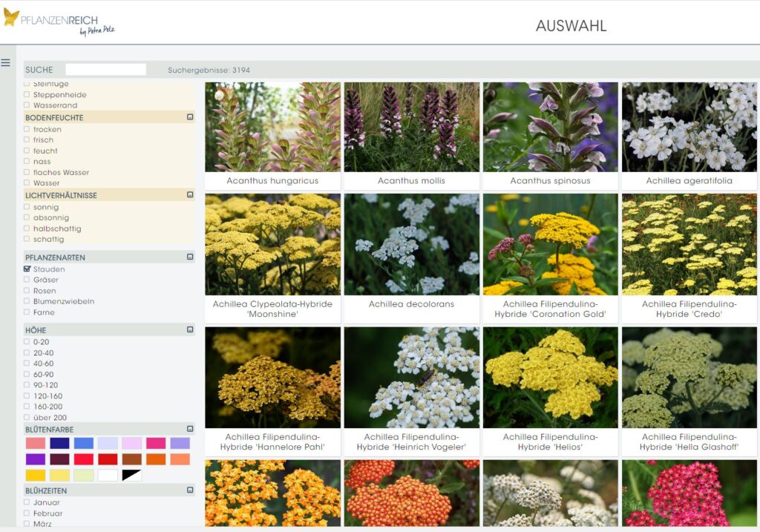
Task: Click the Pflanzenreich butterfly logo
Action: click(x=11, y=18)
